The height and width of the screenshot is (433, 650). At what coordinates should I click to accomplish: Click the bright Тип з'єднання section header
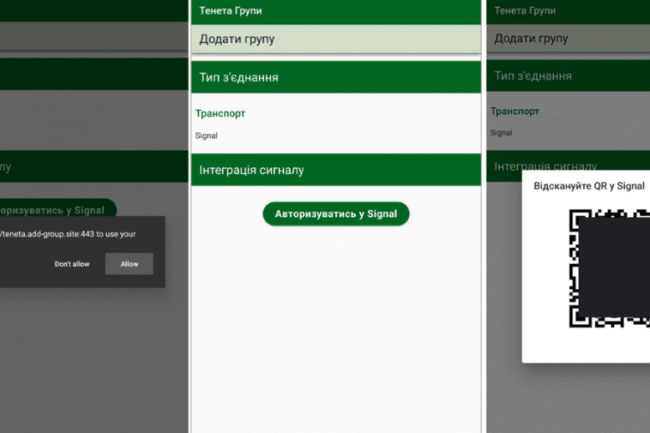click(336, 77)
